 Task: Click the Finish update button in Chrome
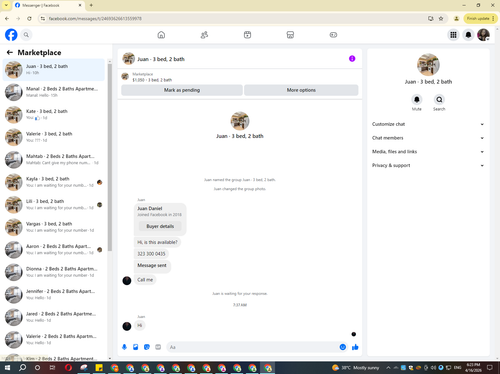pyautogui.click(x=480, y=19)
